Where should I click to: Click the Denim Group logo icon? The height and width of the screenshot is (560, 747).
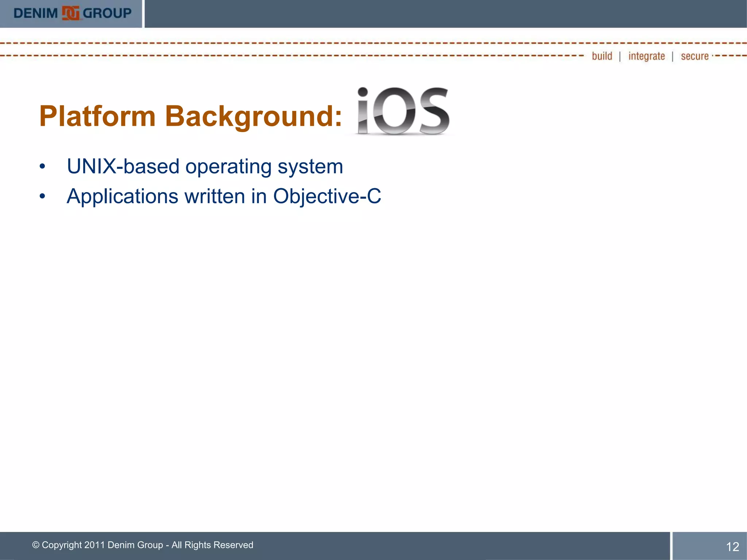pyautogui.click(x=70, y=13)
